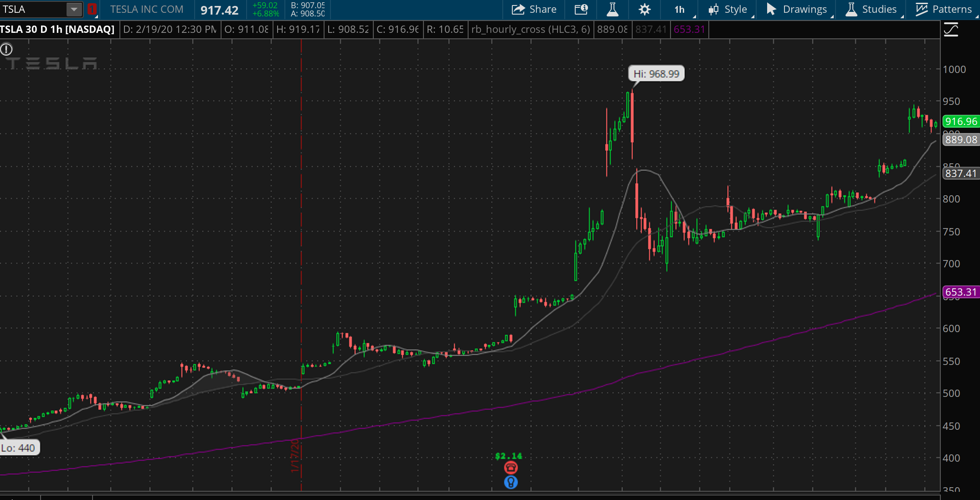
Task: Click the B: 907.05 bid value
Action: point(308,5)
